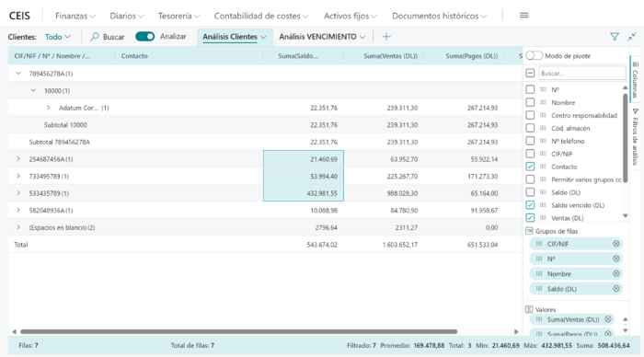Open the Documentos históricos menu

coord(439,16)
